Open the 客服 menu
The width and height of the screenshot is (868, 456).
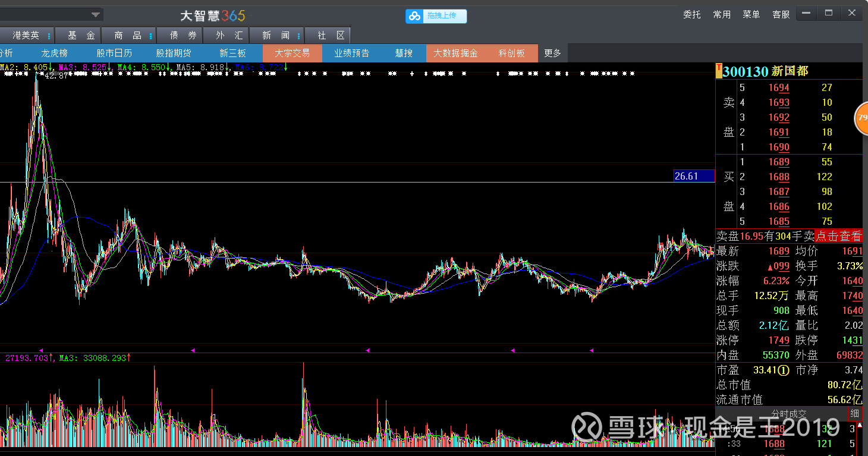[781, 14]
